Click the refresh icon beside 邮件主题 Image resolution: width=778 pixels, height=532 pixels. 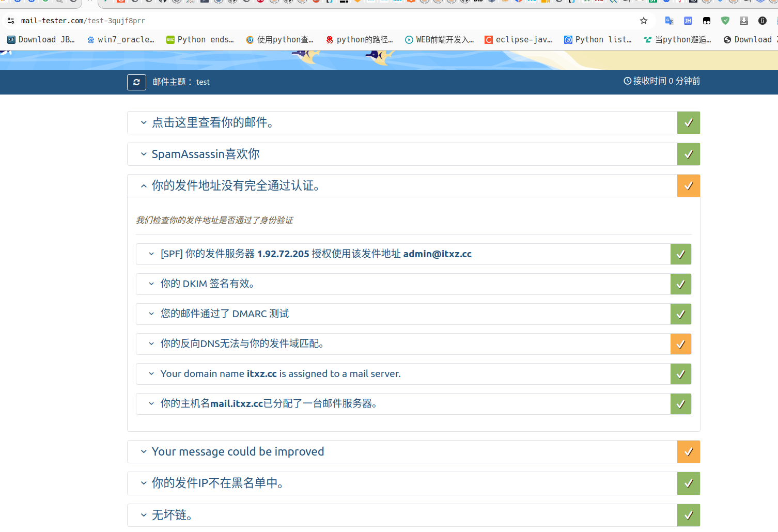click(x=136, y=82)
